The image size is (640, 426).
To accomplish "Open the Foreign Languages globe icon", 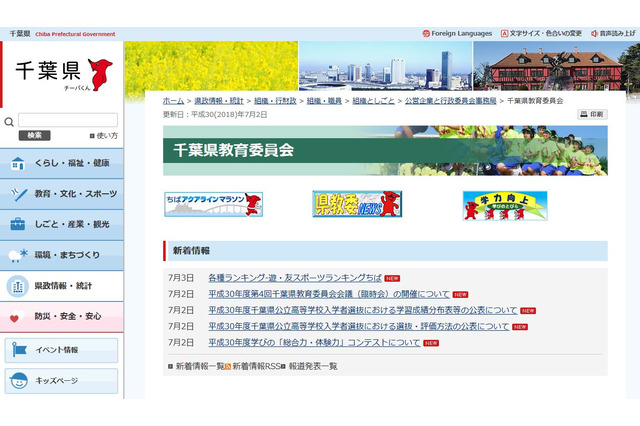I will point(426,33).
